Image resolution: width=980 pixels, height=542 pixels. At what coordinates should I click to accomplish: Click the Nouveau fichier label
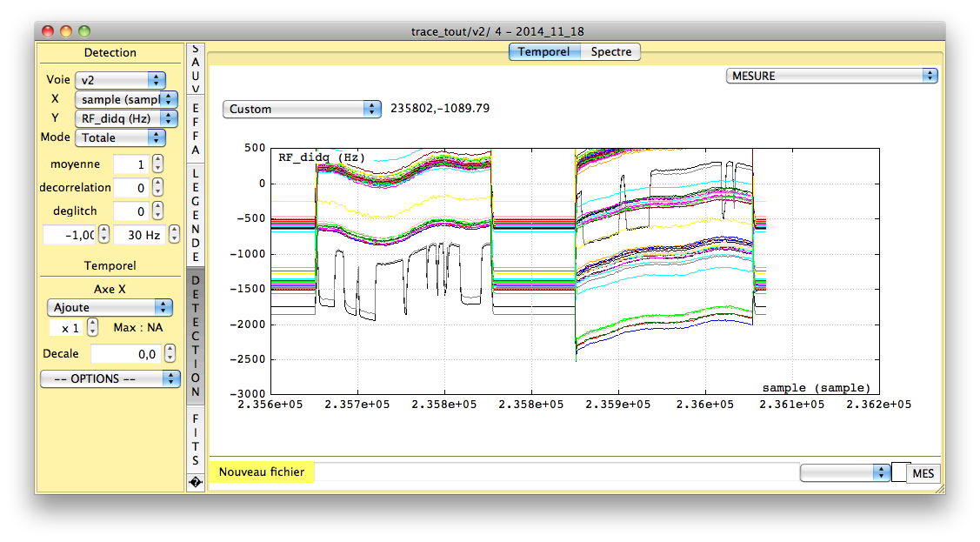pos(262,472)
